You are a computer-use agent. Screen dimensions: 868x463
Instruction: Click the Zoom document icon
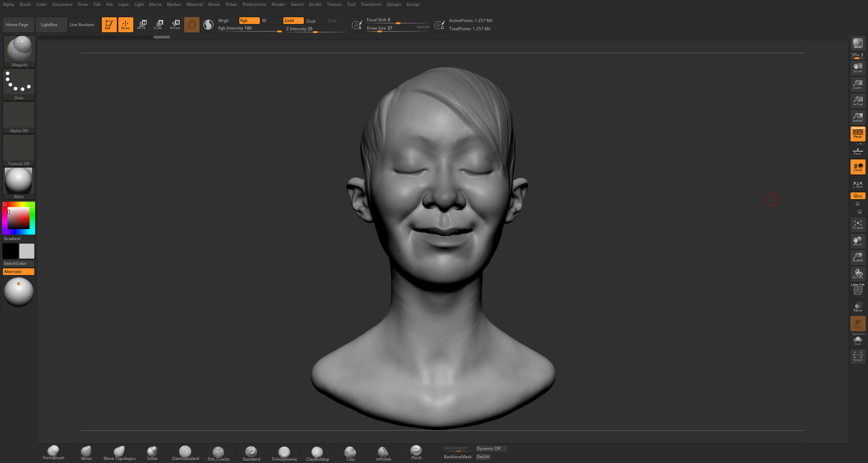click(858, 84)
